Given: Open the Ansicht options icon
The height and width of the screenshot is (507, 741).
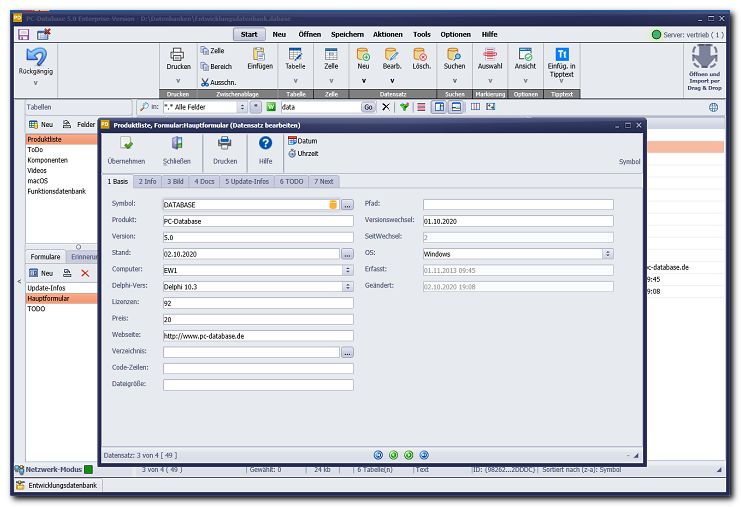Looking at the screenshot, I should pos(525,54).
